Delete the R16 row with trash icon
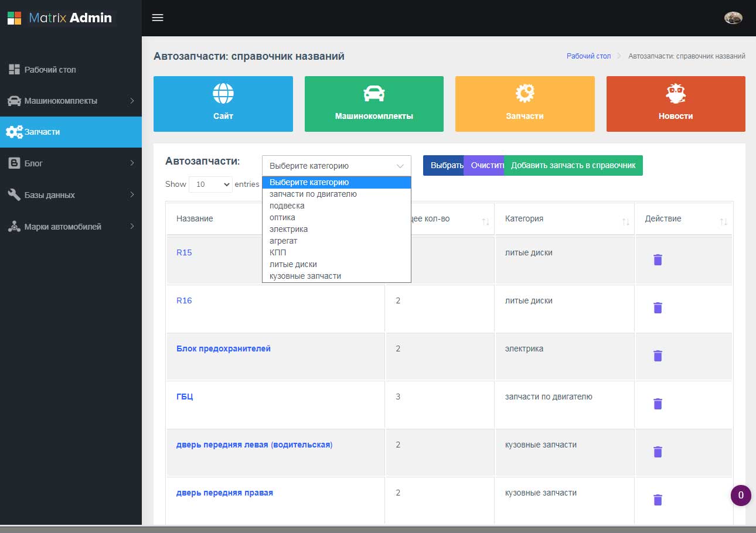 coord(658,307)
